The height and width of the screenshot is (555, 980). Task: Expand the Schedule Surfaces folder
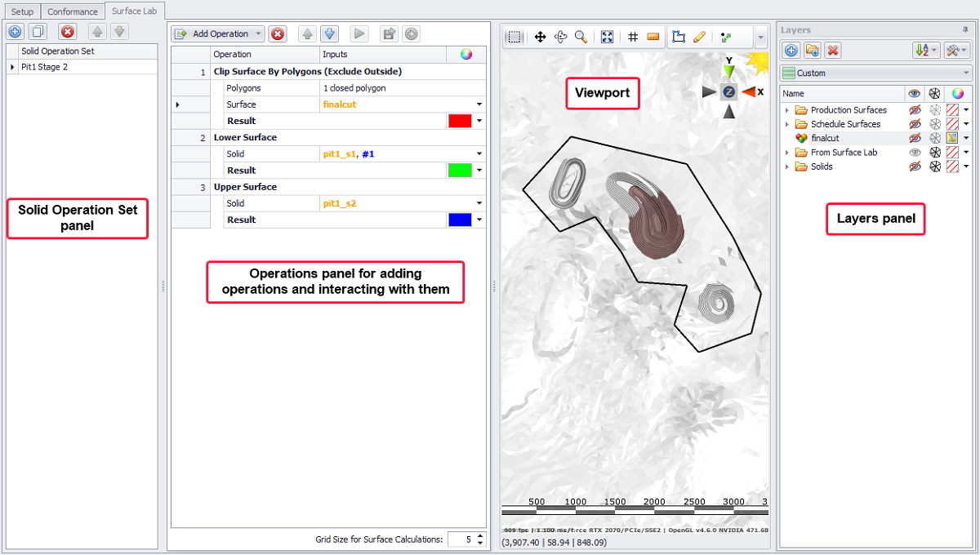pos(787,124)
